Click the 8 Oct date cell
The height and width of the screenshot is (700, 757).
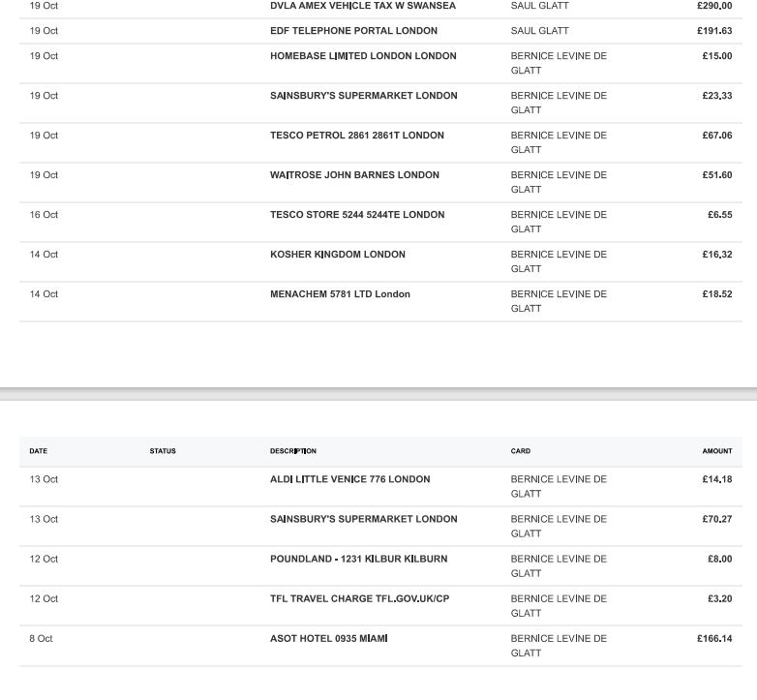click(41, 638)
